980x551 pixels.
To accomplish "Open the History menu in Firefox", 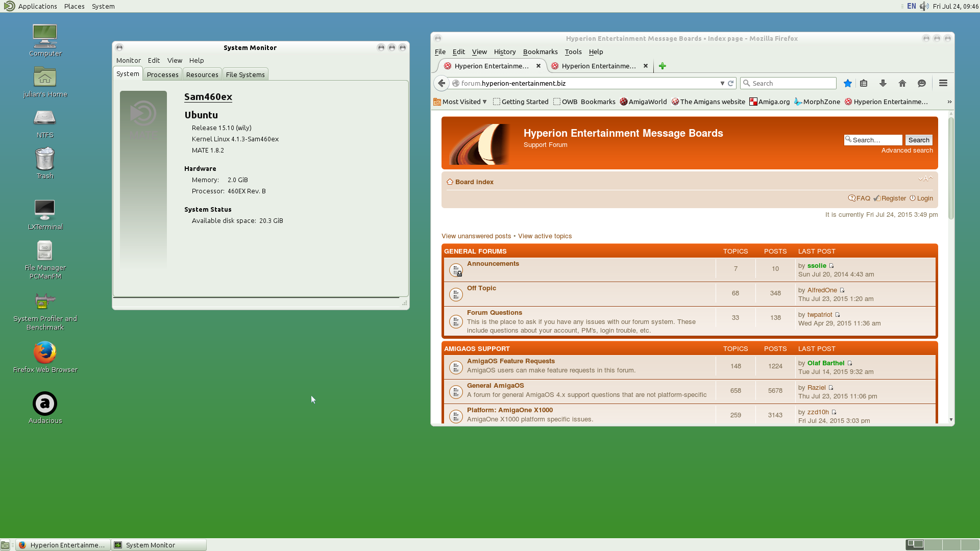I will tap(504, 52).
